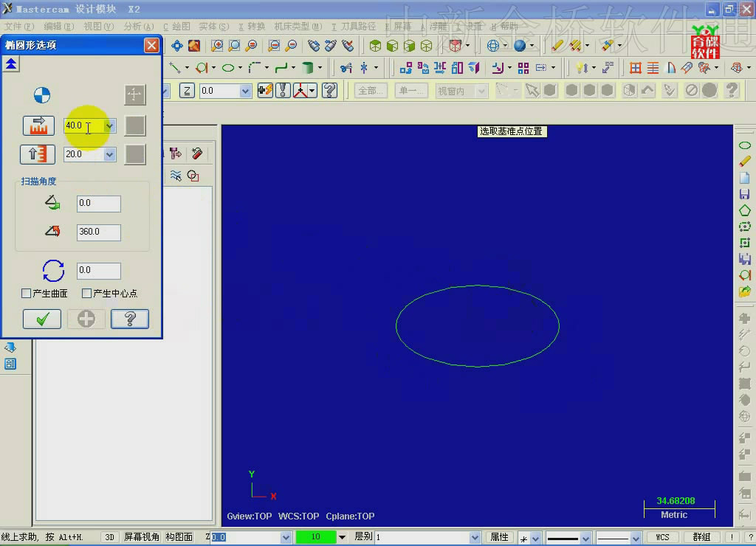
Task: Click the 属性 attributes button
Action: (x=499, y=537)
